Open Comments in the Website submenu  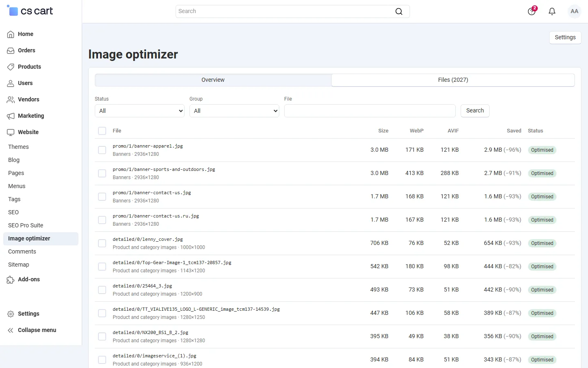pyautogui.click(x=22, y=251)
